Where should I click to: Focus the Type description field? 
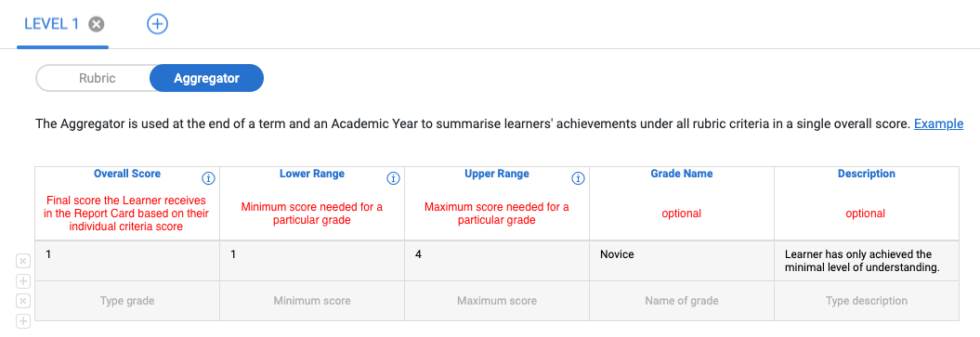867,301
